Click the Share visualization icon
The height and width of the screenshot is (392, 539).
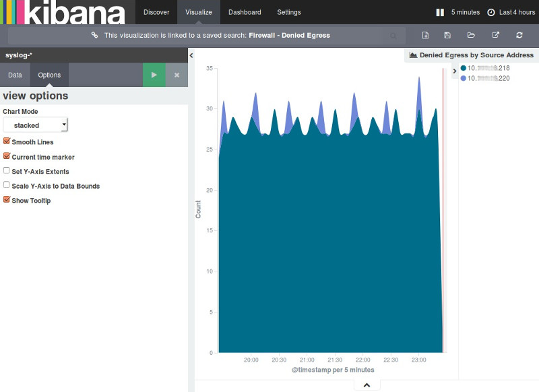point(496,35)
